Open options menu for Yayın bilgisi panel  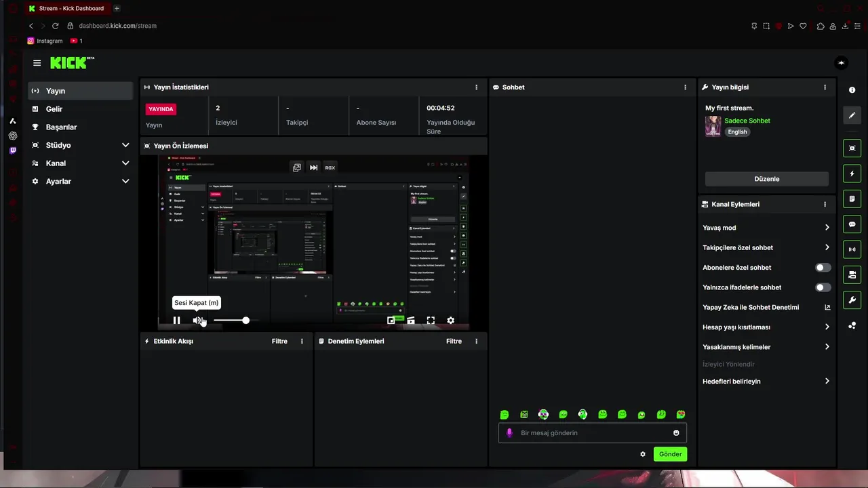tap(825, 87)
